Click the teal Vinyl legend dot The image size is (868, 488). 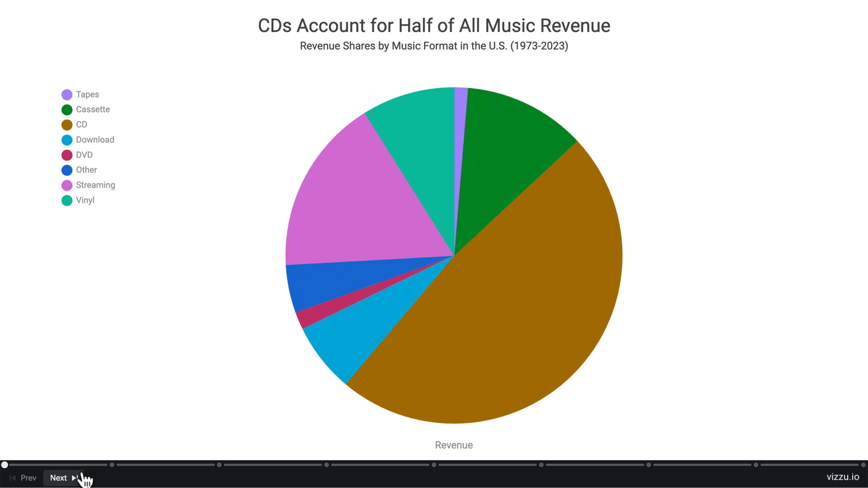tap(67, 201)
